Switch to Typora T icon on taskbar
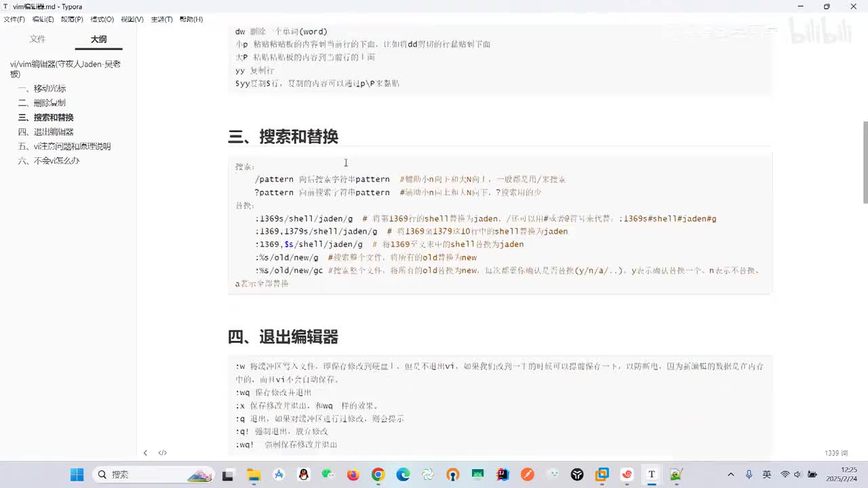868x488 pixels. (652, 474)
